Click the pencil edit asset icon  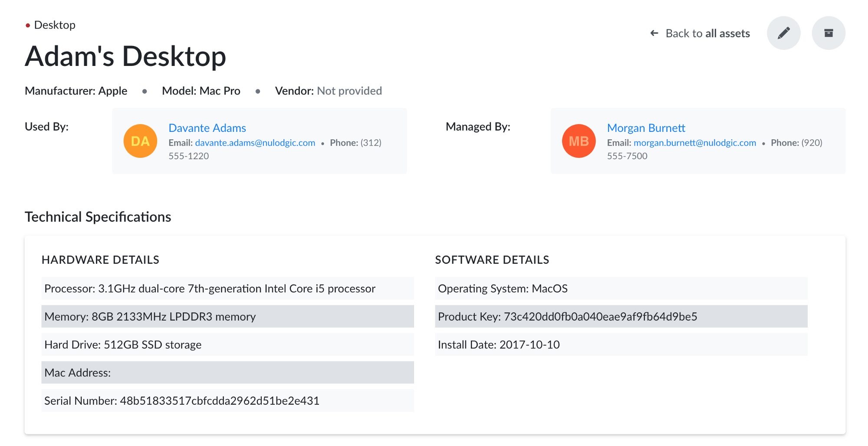(x=783, y=33)
